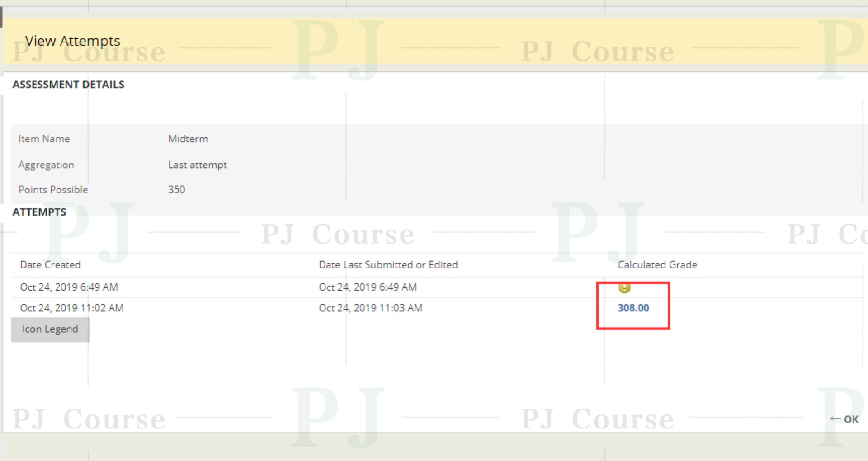This screenshot has height=461, width=868.
Task: Click the ATTEMPTS section heading
Action: click(x=39, y=212)
